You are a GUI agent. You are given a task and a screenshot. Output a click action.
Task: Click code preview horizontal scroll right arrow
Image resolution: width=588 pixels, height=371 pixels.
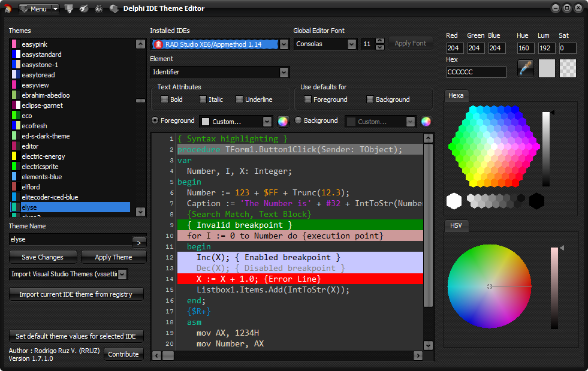coord(418,355)
